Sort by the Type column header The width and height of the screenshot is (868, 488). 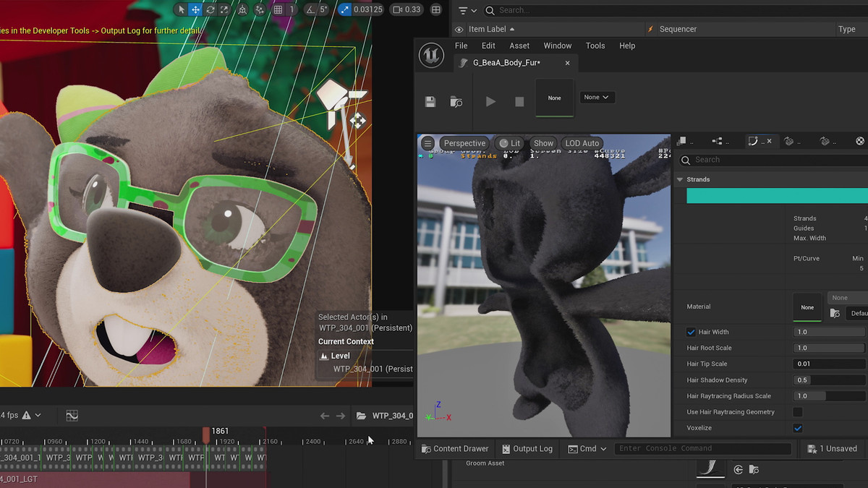point(847,29)
